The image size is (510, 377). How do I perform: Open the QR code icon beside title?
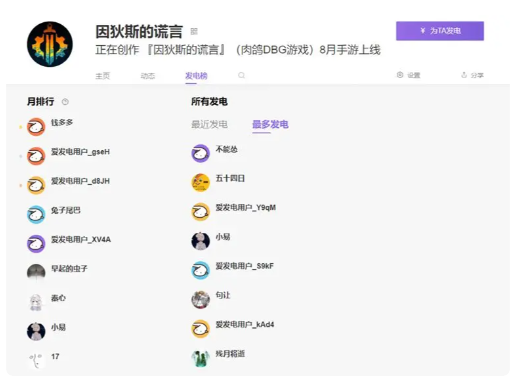pyautogui.click(x=194, y=31)
